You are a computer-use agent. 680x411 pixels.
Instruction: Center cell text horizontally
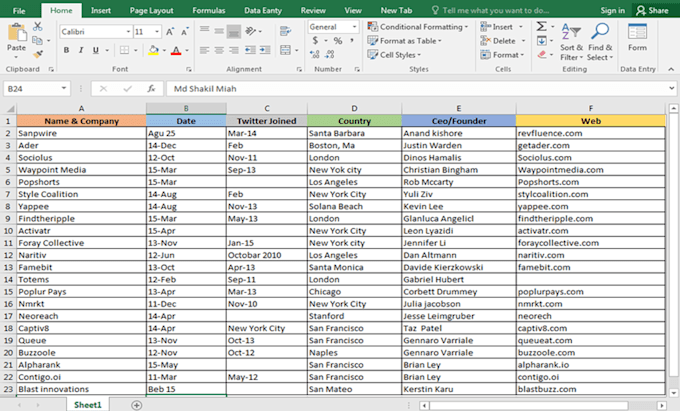coord(219,50)
